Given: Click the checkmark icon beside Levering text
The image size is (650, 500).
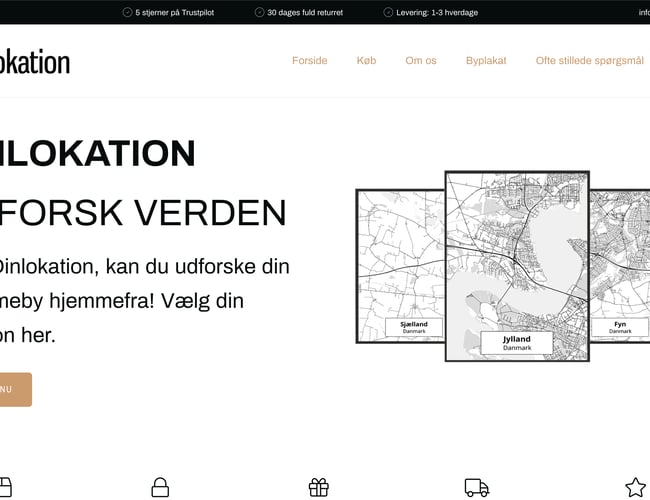Looking at the screenshot, I should tap(388, 12).
